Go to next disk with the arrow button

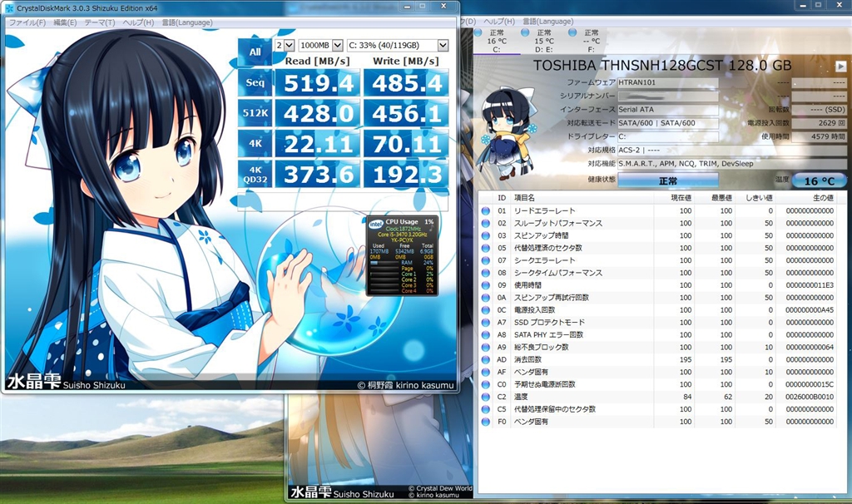(840, 67)
